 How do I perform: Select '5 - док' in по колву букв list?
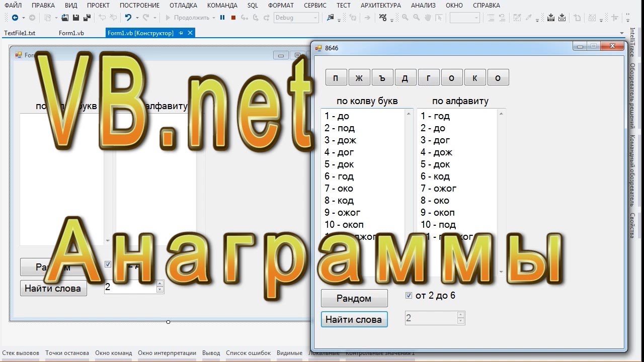point(339,164)
